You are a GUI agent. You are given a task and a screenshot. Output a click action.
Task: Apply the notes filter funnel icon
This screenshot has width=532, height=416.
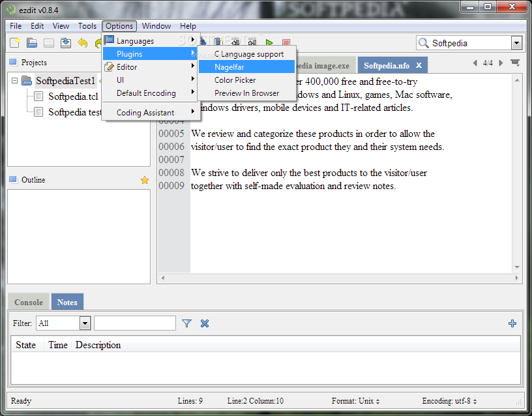coord(186,323)
